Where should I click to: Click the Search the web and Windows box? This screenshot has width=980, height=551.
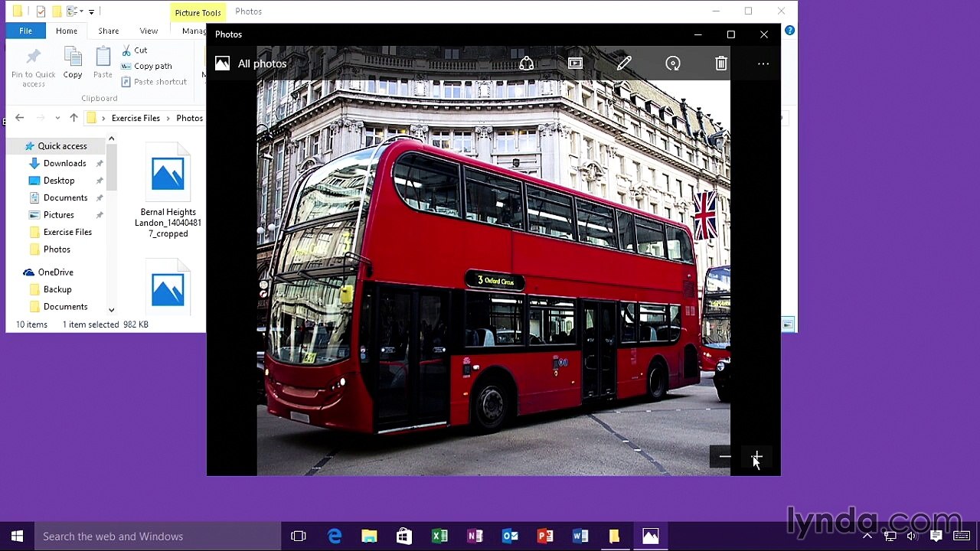(x=158, y=536)
